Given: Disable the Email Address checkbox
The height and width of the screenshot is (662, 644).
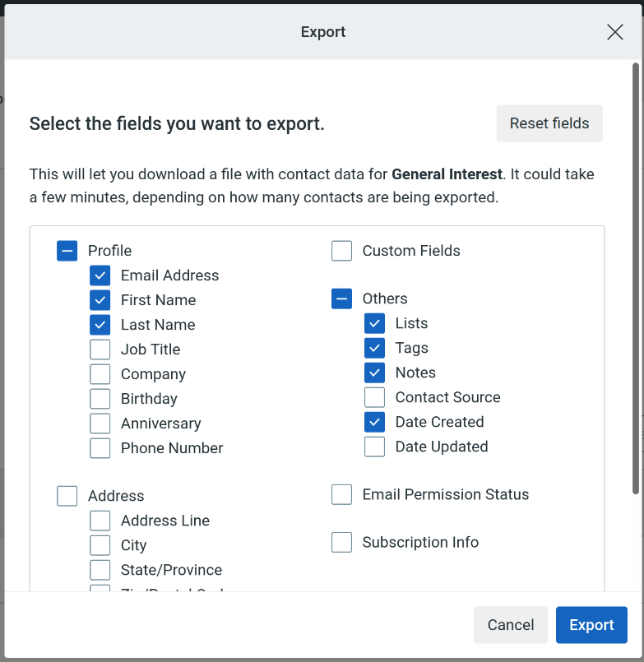Looking at the screenshot, I should click(x=100, y=275).
